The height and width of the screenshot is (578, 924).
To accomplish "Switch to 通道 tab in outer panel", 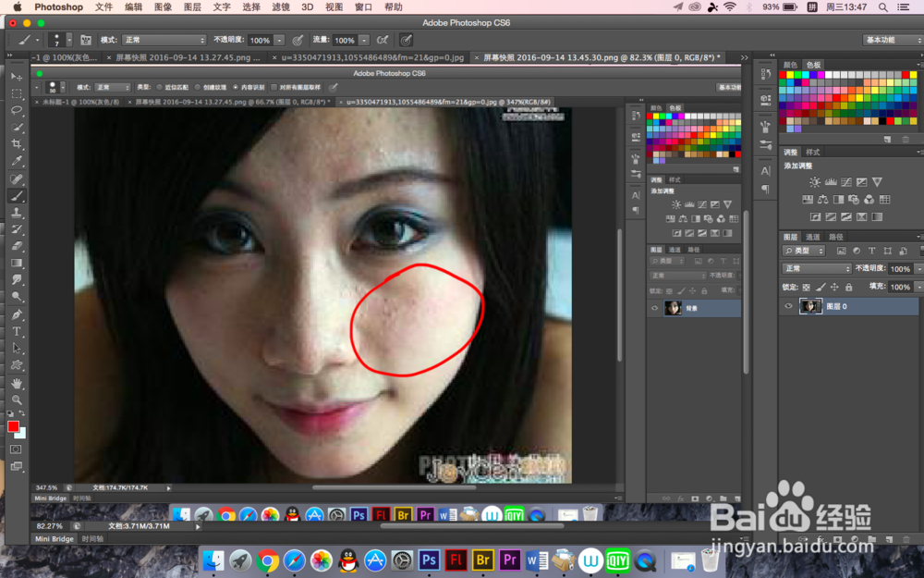I will (812, 237).
